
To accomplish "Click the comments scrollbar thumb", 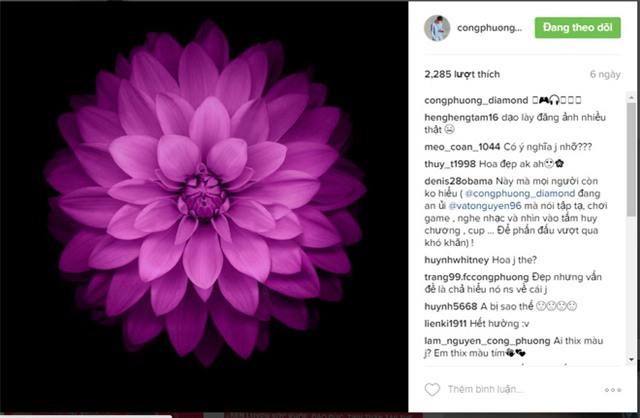I will click(x=631, y=159).
